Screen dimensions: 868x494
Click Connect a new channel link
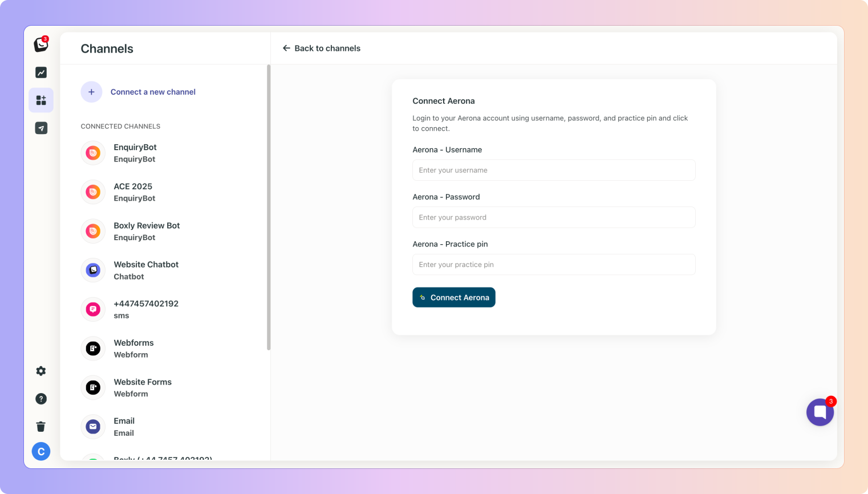tap(153, 92)
